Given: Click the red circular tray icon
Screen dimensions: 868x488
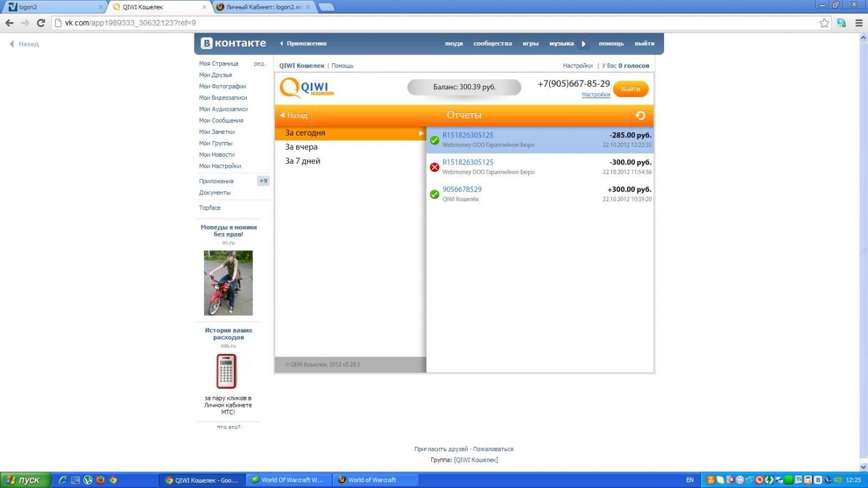Looking at the screenshot, I should click(759, 480).
